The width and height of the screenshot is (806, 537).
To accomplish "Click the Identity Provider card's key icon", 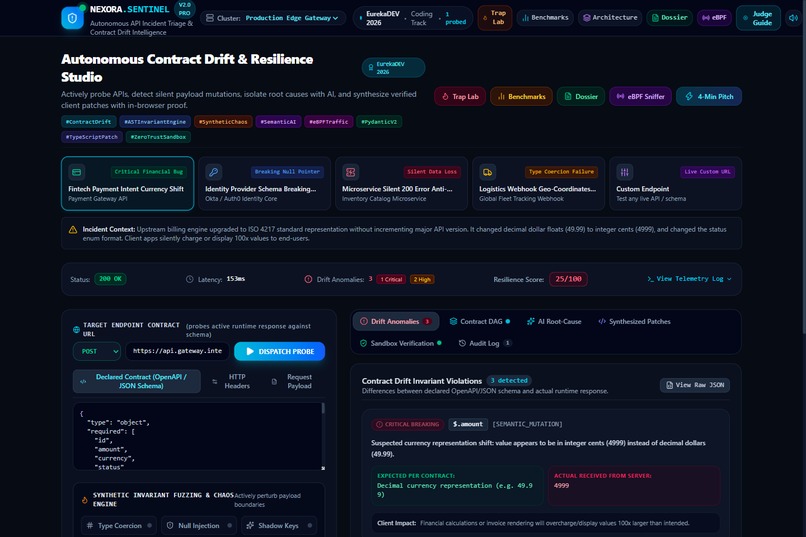I will (x=213, y=172).
